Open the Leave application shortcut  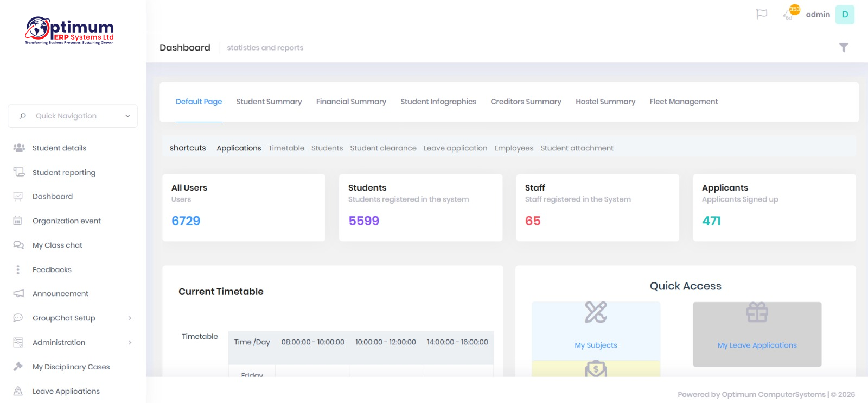[x=455, y=148]
